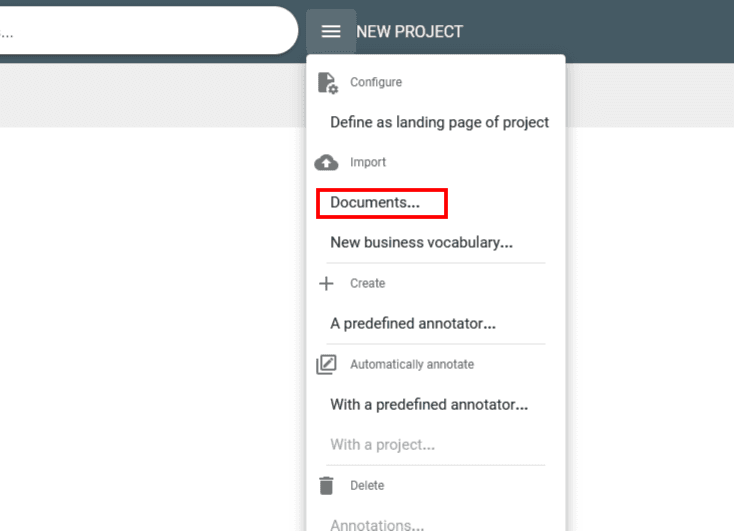Select Define as landing page of project
The height and width of the screenshot is (531, 734).
439,122
